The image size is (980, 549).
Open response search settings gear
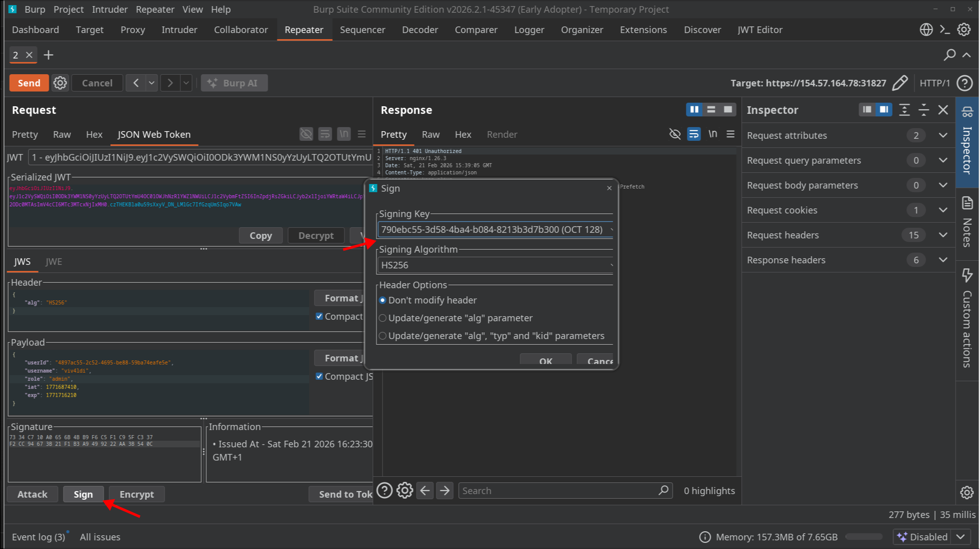coord(404,491)
